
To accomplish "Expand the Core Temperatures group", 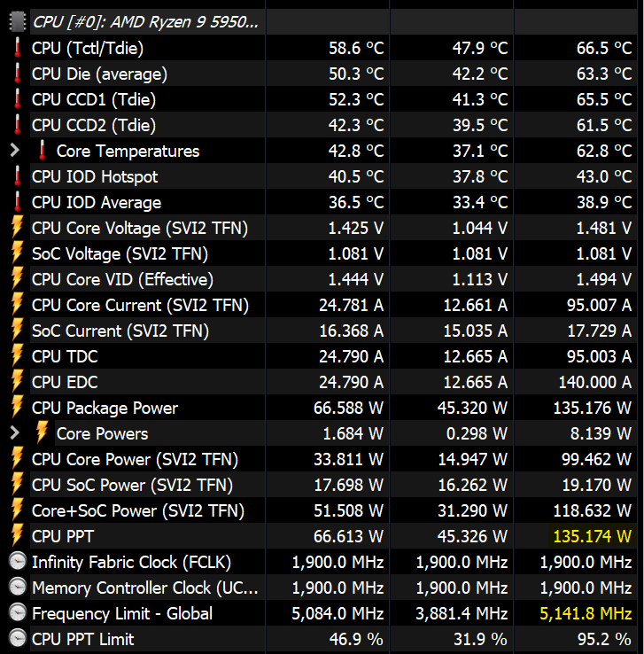I will pyautogui.click(x=14, y=151).
